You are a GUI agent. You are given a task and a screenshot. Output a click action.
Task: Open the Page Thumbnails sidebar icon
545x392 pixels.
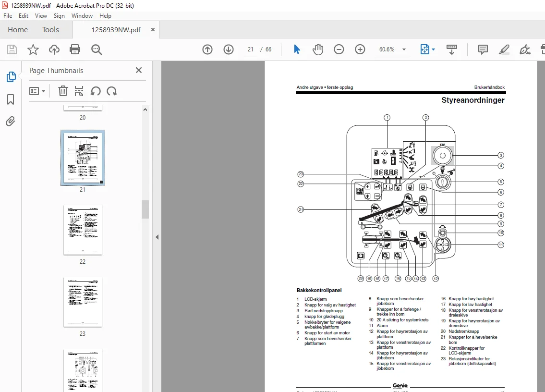11,77
